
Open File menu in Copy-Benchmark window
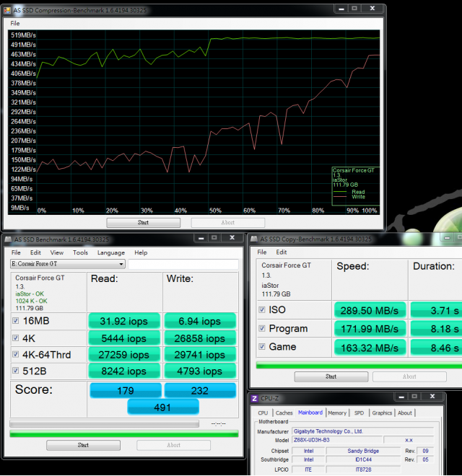[x=262, y=252]
